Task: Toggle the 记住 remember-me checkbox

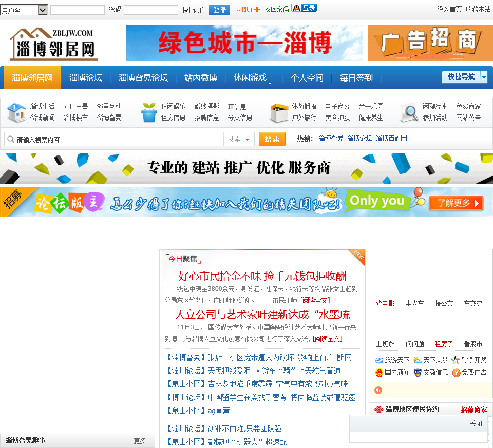Action: [x=187, y=10]
